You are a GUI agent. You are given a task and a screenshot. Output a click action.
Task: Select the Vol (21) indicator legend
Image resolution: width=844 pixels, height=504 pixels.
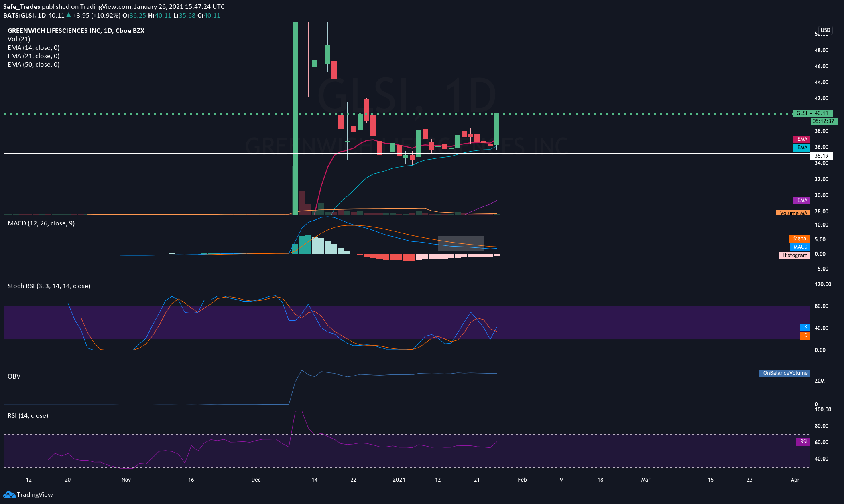click(x=19, y=39)
